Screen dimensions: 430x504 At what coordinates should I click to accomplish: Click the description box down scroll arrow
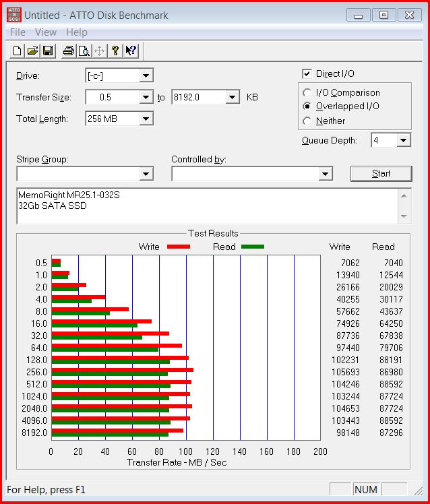click(x=404, y=216)
